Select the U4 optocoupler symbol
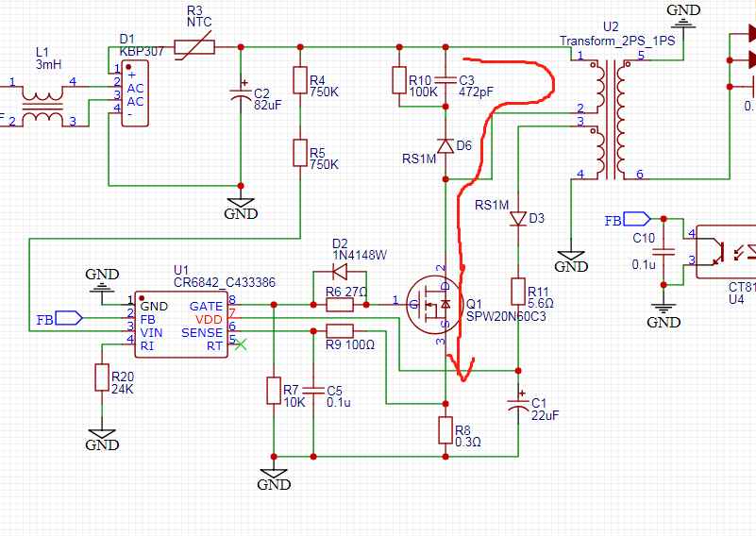756x536 pixels. coord(726,252)
